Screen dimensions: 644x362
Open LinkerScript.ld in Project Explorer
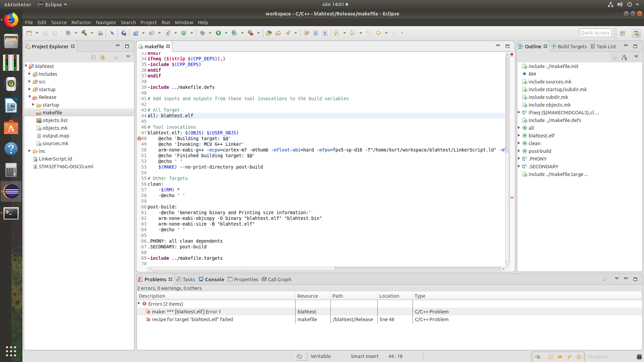(55, 159)
